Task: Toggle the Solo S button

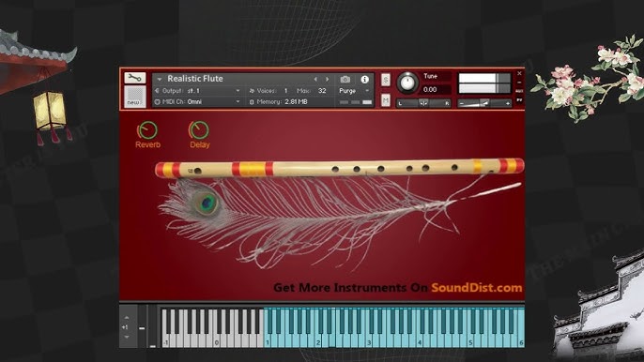Action: tap(385, 80)
